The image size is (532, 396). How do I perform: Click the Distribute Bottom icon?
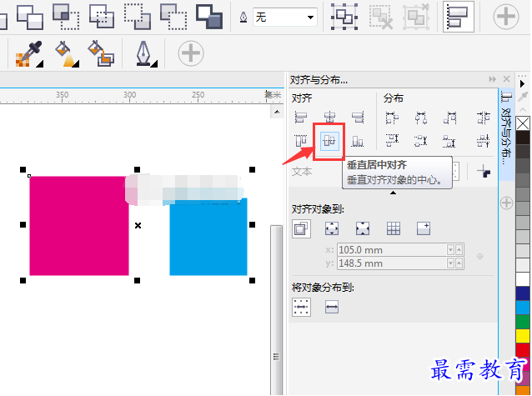449,141
